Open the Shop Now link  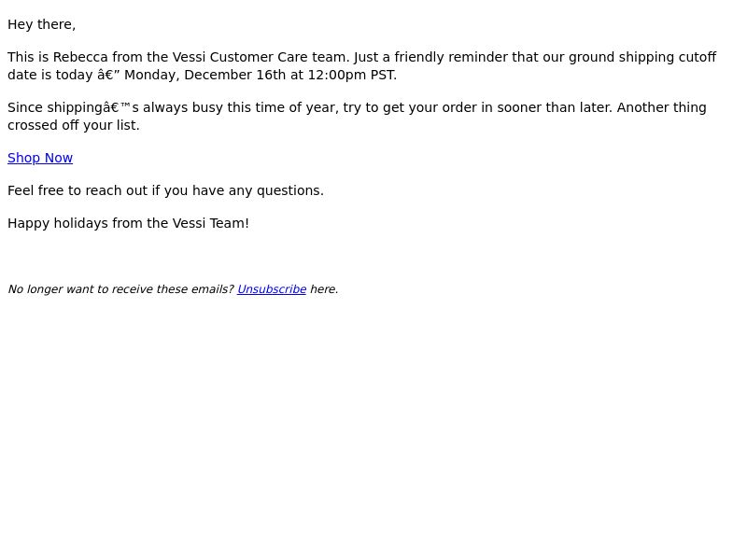tap(40, 158)
